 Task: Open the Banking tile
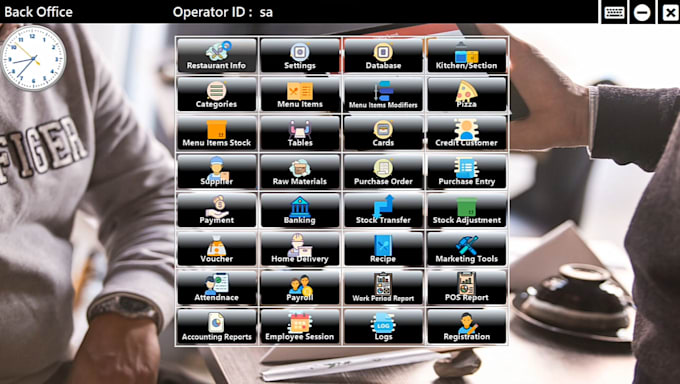tap(300, 210)
